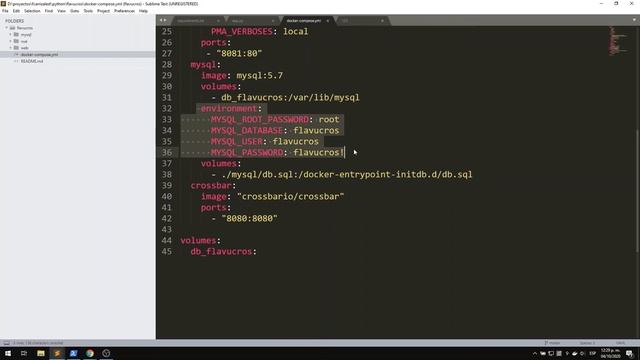Open the Preferences menu
Image resolution: width=640 pixels, height=360 pixels.
click(x=124, y=11)
